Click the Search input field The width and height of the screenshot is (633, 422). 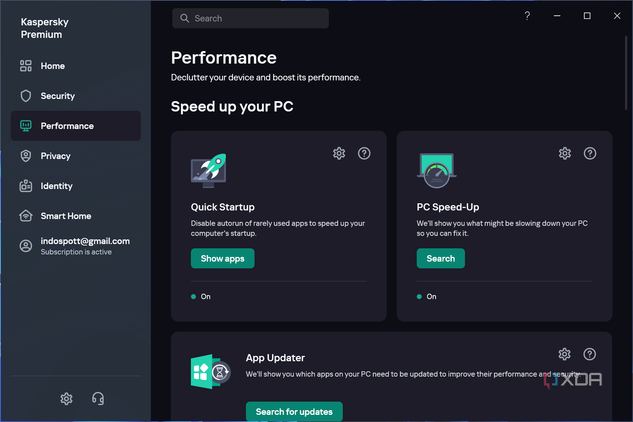click(x=250, y=19)
